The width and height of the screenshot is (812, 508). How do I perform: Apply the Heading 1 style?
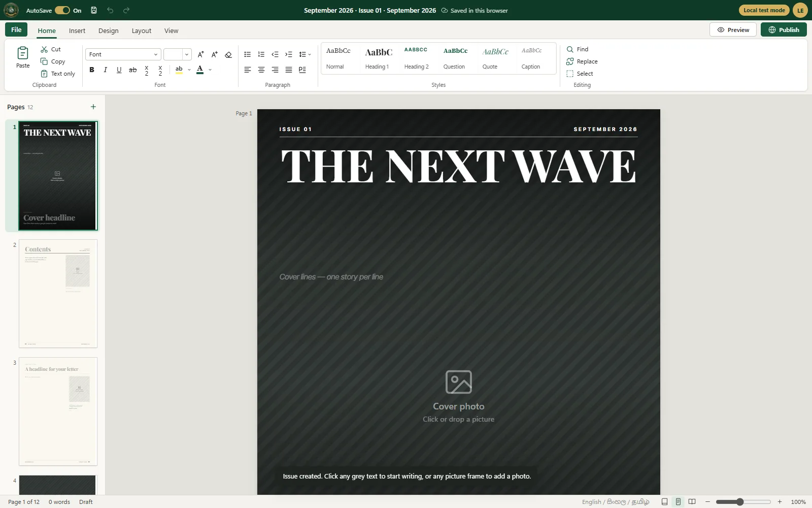coord(379,58)
